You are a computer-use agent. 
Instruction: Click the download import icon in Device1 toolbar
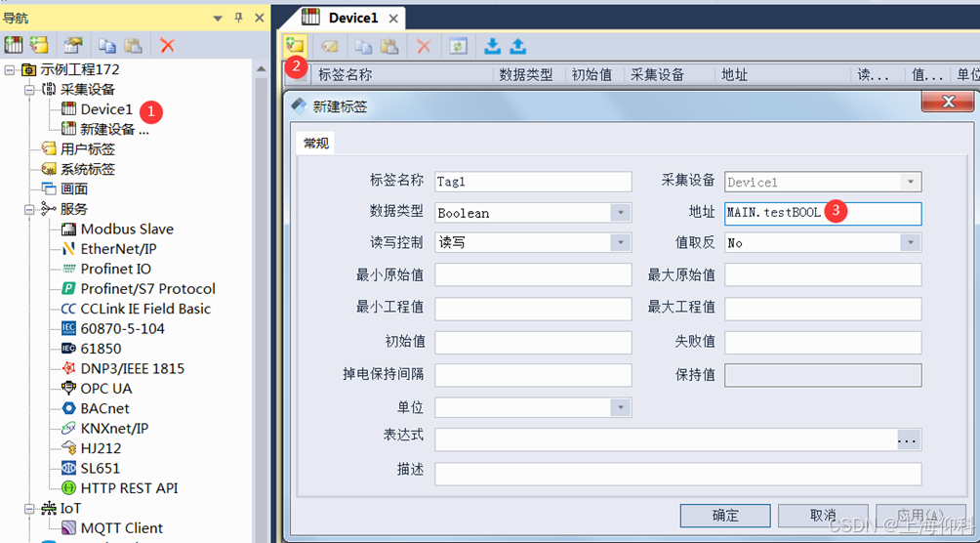pyautogui.click(x=493, y=46)
